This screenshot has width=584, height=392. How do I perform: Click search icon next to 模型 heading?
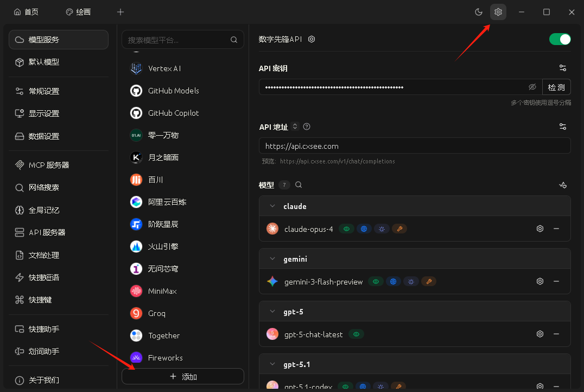(299, 185)
